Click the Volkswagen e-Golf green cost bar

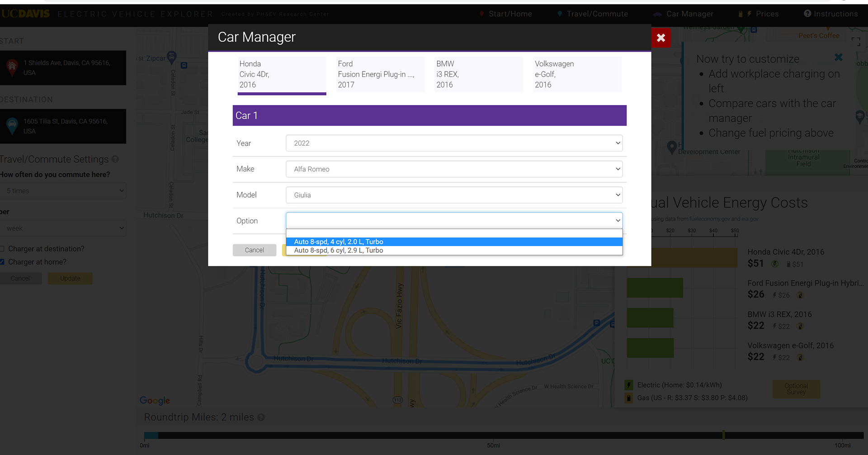tap(650, 348)
